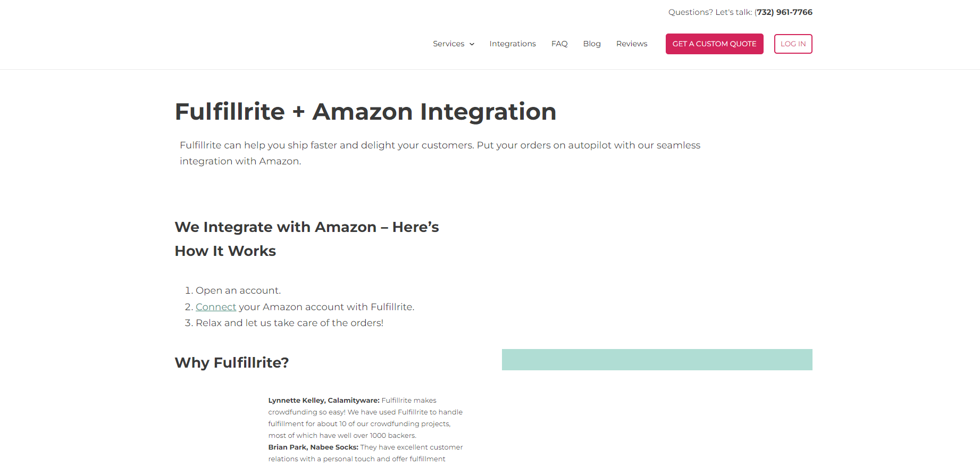Click the We Integrate with Amazon heading

307,239
